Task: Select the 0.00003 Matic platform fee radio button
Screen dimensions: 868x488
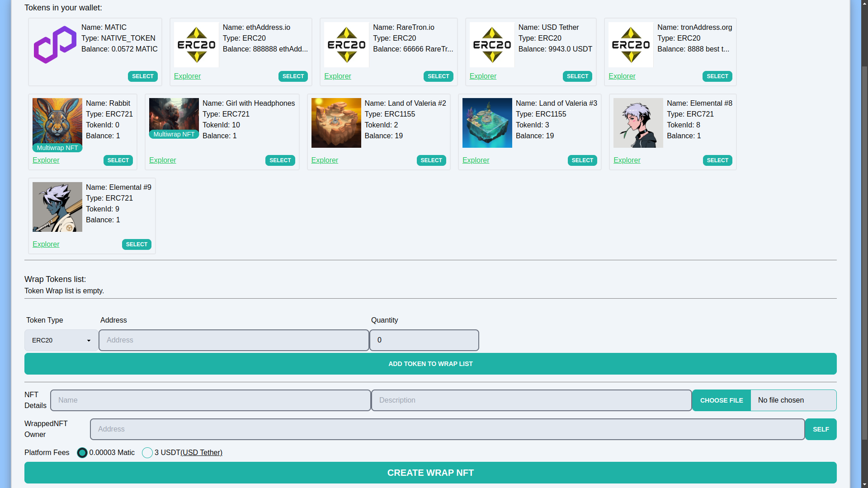Action: coord(82,452)
